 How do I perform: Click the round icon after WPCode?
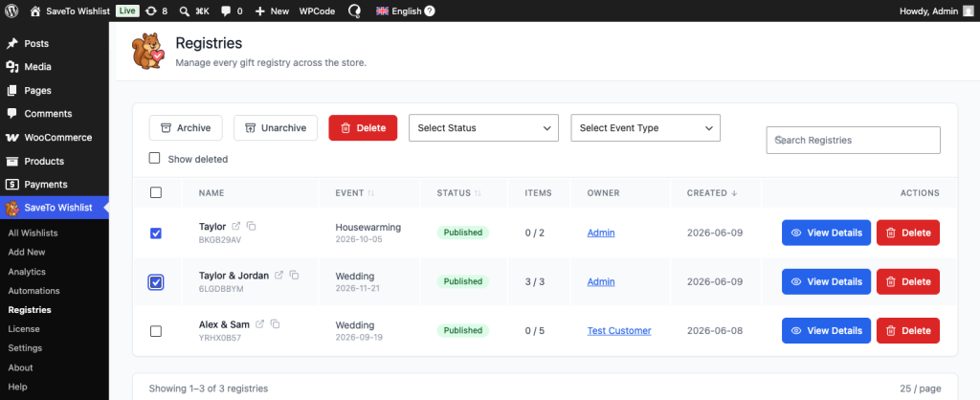[x=354, y=11]
